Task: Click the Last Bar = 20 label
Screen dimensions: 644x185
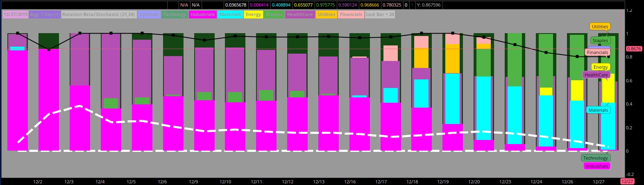Action: coord(380,14)
